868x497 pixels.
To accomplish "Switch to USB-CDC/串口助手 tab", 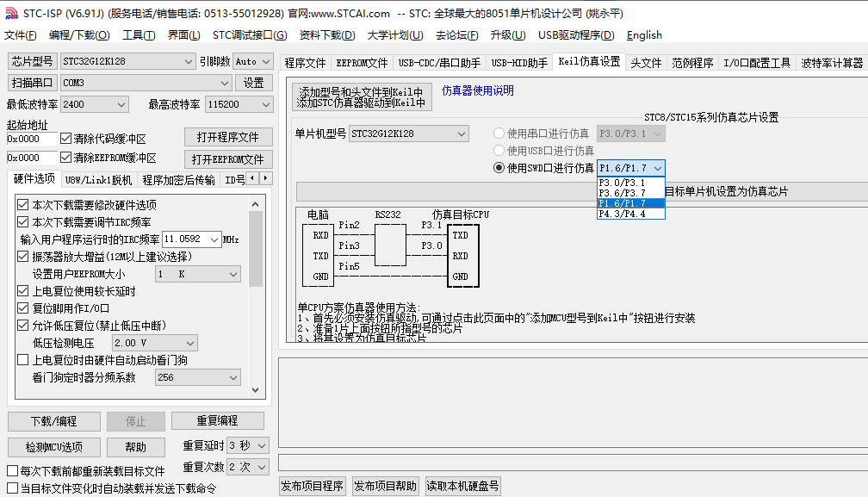I will (x=439, y=63).
